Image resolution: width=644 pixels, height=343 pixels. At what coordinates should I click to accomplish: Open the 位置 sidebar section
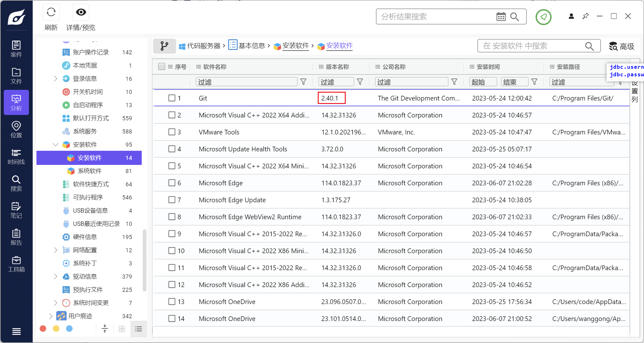pos(16,129)
